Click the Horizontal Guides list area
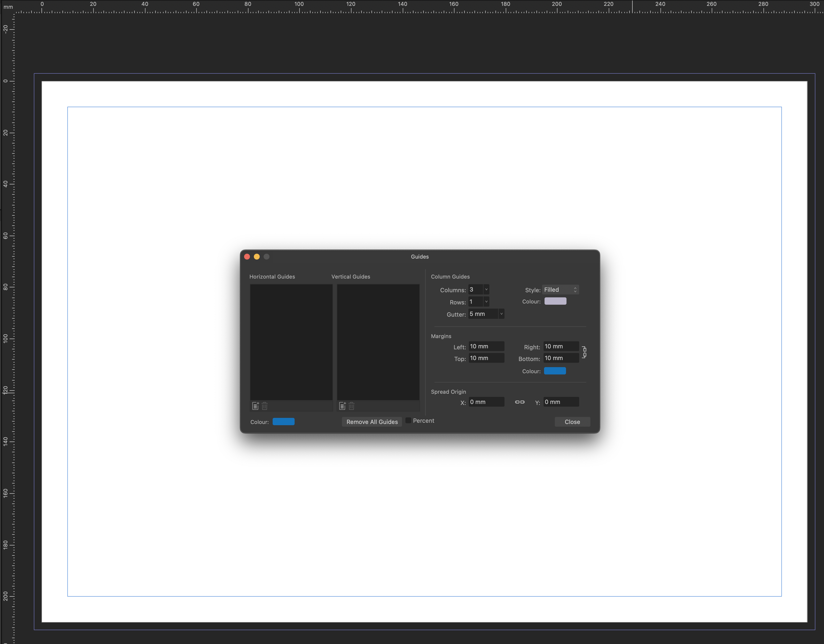The width and height of the screenshot is (824, 644). point(291,342)
